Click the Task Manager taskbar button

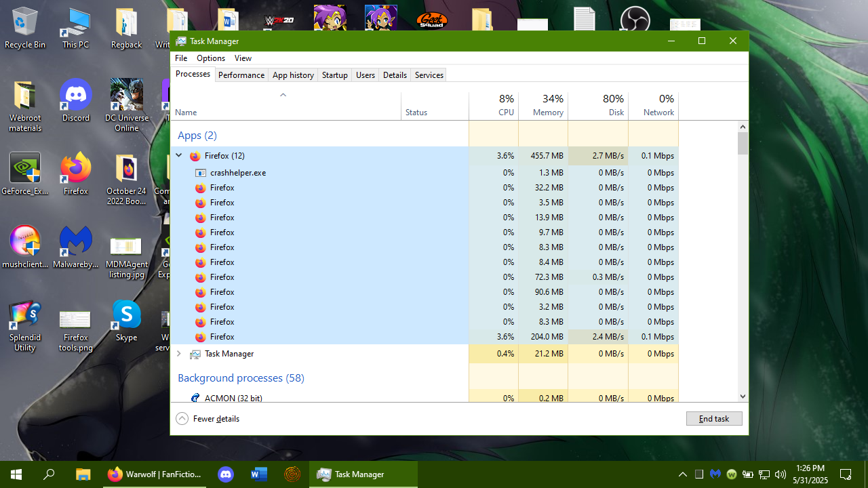coord(363,474)
